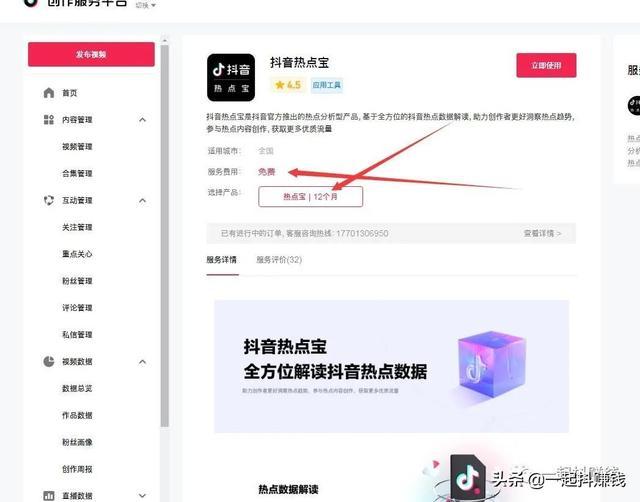Click the sidebar vertical scrollbar

[x=164, y=235]
